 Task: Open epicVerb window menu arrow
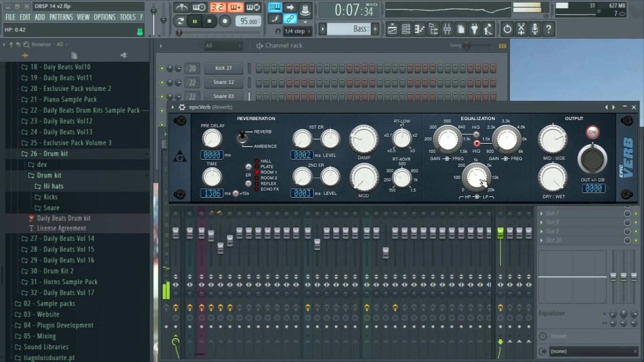pos(173,107)
